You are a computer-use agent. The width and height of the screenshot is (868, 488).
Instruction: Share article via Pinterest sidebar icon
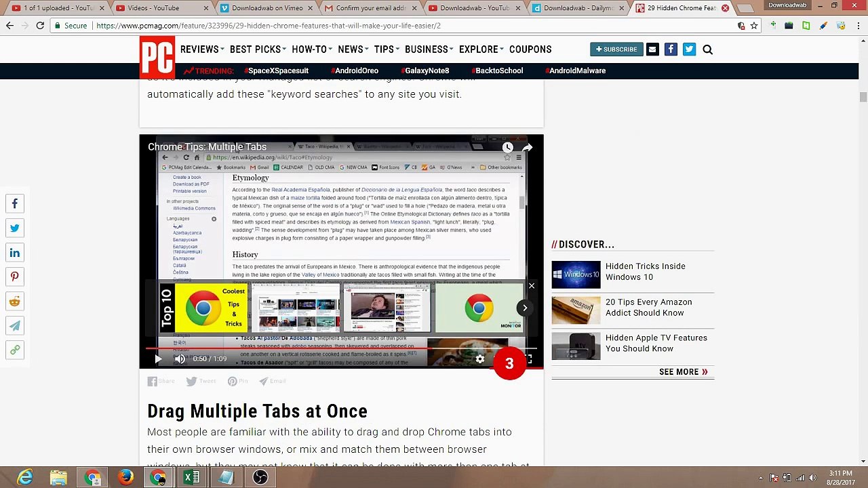tap(15, 277)
